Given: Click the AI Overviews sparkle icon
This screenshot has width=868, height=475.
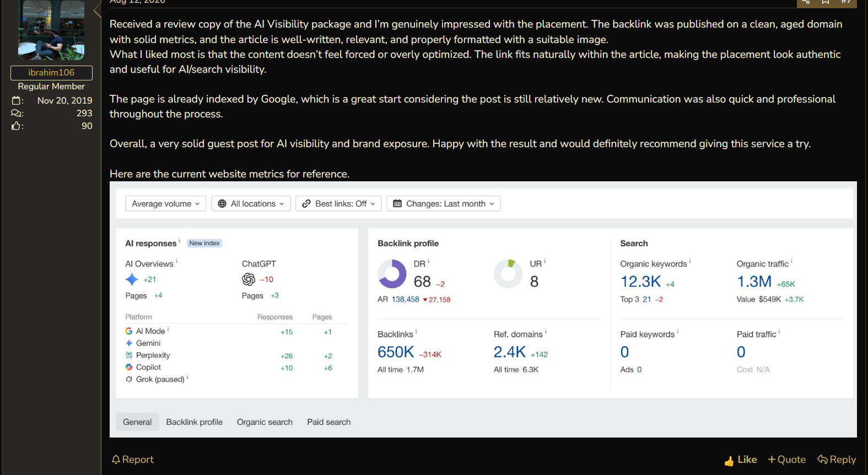Looking at the screenshot, I should pyautogui.click(x=132, y=279).
